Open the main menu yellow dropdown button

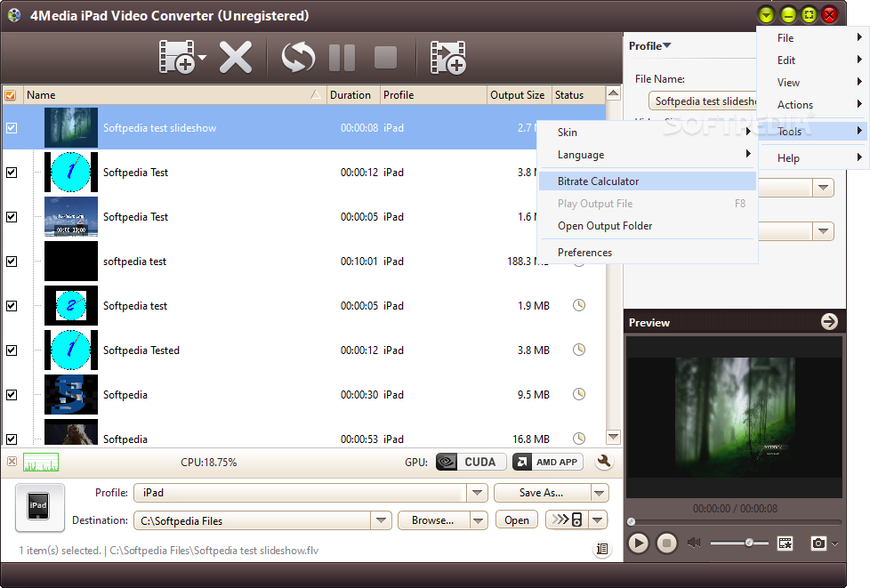766,15
